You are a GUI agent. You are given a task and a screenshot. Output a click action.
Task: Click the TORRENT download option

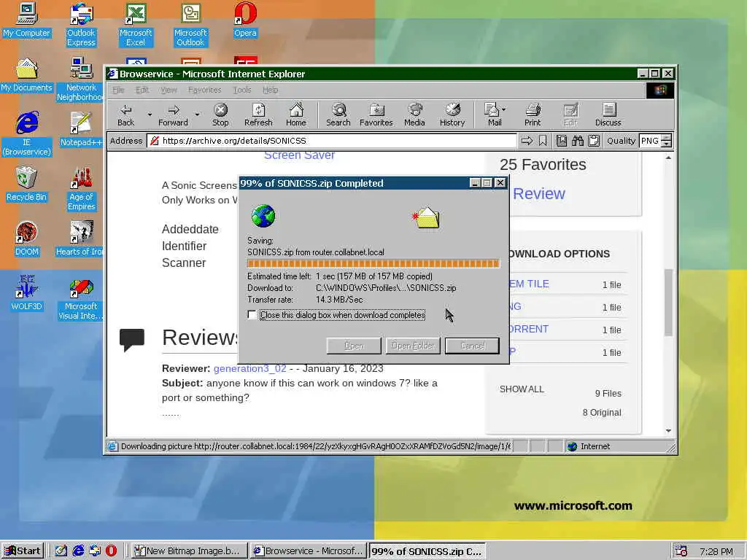[x=528, y=329]
